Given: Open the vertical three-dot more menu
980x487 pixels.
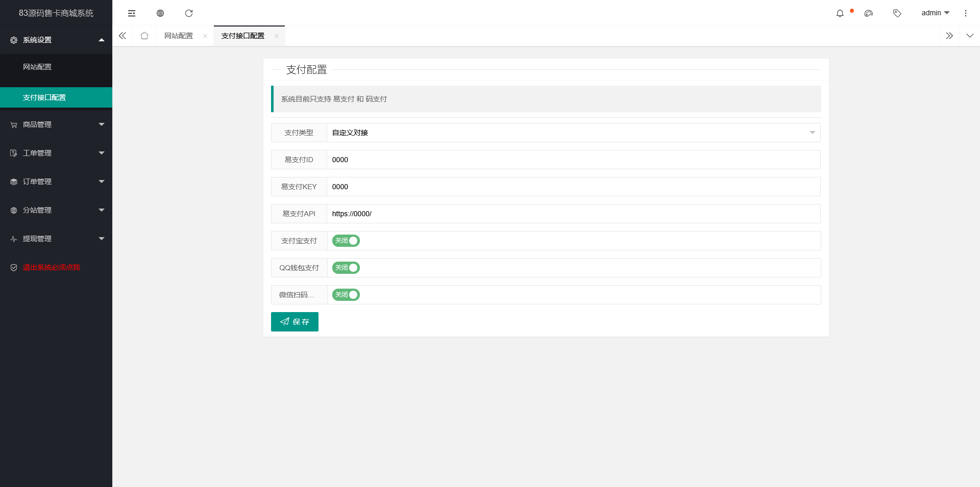Looking at the screenshot, I should (965, 13).
